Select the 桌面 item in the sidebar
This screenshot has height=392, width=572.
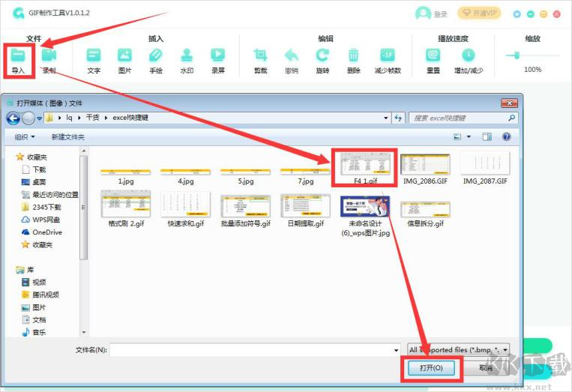[38, 182]
